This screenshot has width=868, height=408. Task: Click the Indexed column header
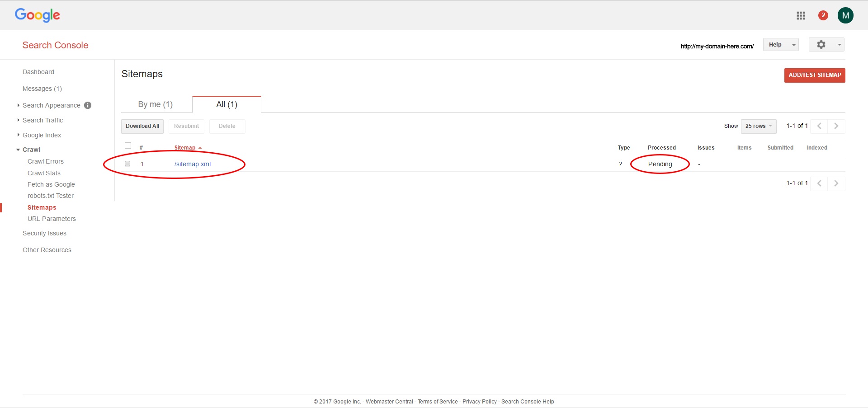point(817,148)
